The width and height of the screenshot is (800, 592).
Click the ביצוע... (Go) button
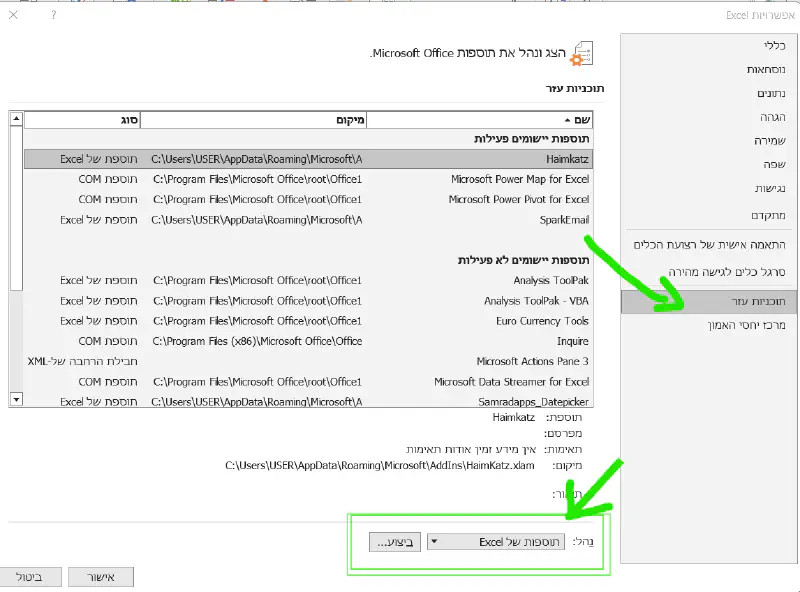coord(395,542)
